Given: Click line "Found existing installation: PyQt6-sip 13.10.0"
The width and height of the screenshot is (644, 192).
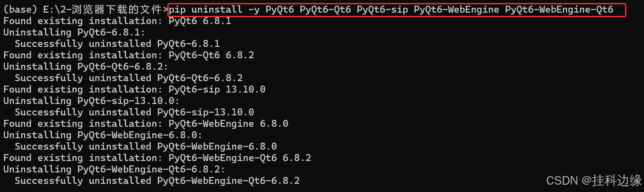Looking at the screenshot, I should [x=134, y=89].
